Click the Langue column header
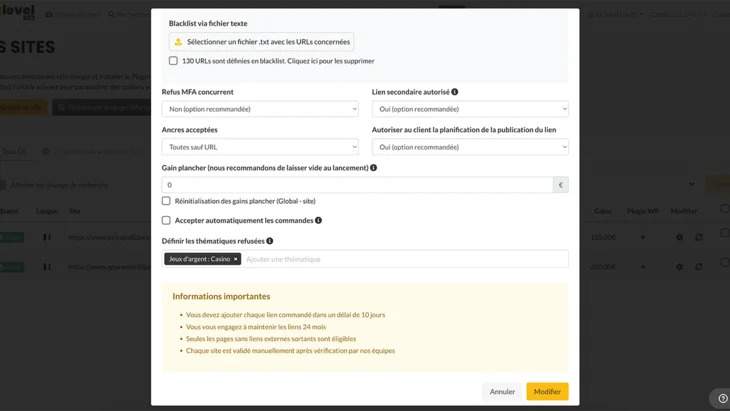 point(47,211)
